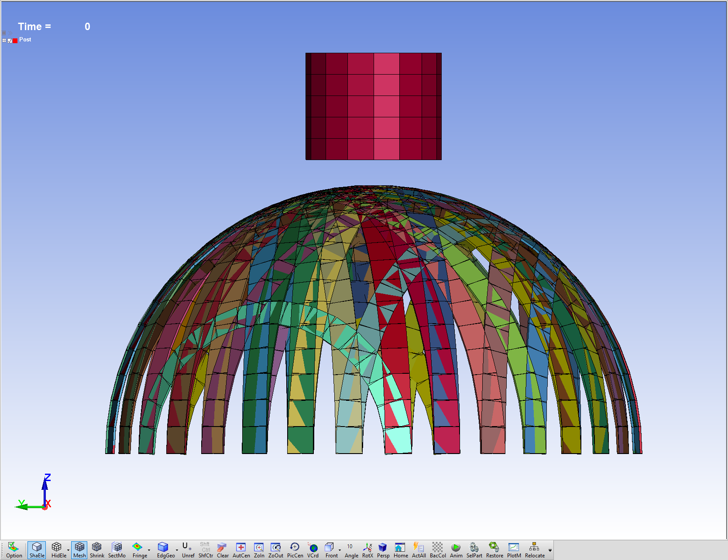Viewport: 728px width, 560px height.
Task: Open the EdgGeo dropdown arrow
Action: pyautogui.click(x=177, y=550)
